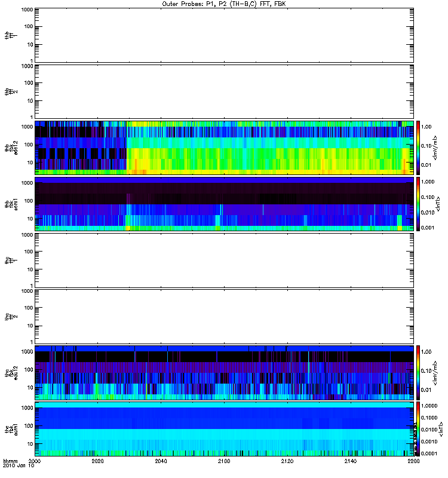Click the 2100 time axis label
Screen dimensions: 448x478
[224, 461]
